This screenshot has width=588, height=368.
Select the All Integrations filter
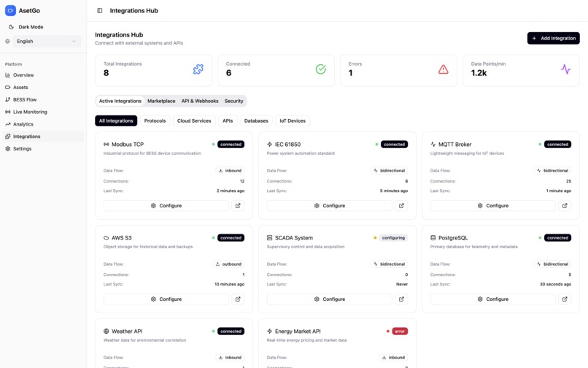(116, 121)
